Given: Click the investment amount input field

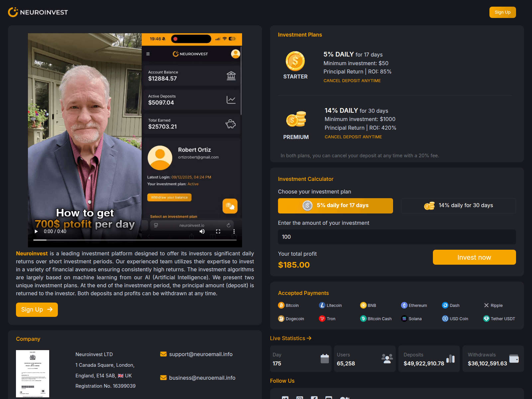Looking at the screenshot, I should 397,237.
